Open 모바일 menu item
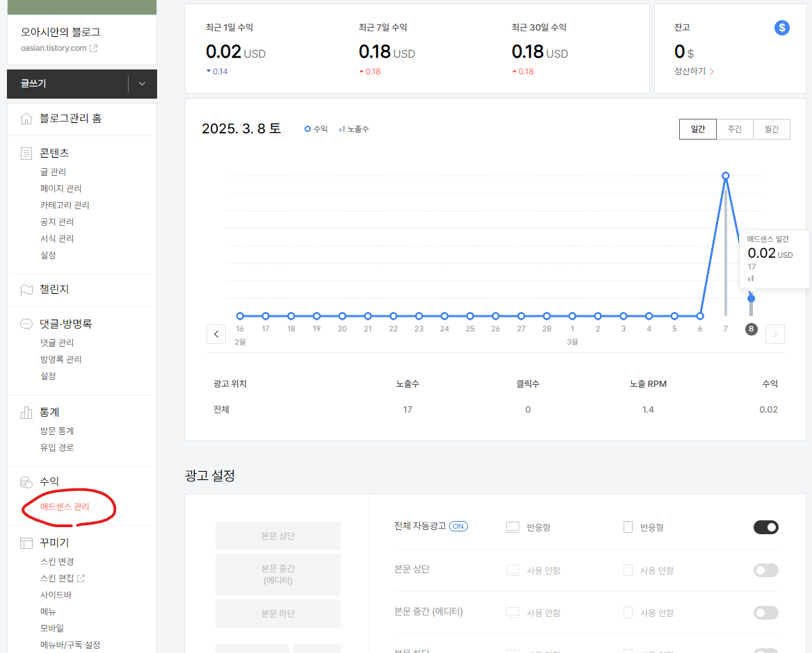The image size is (812, 653). pyautogui.click(x=51, y=628)
